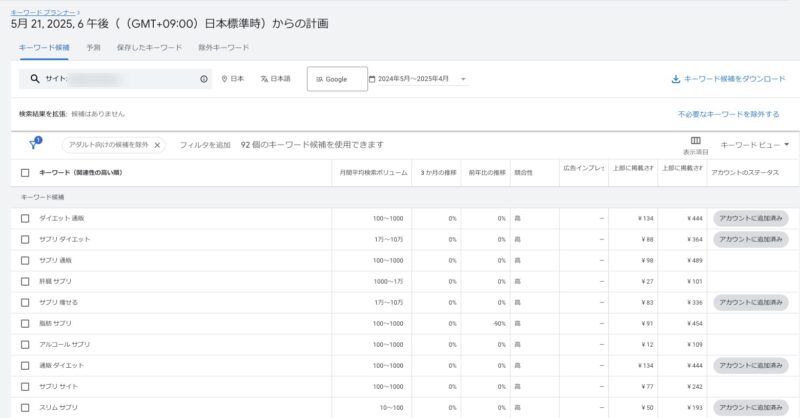Viewport: 800px width, 418px height.
Task: Toggle the select-all checkbox in keyword header
Action: tap(25, 173)
